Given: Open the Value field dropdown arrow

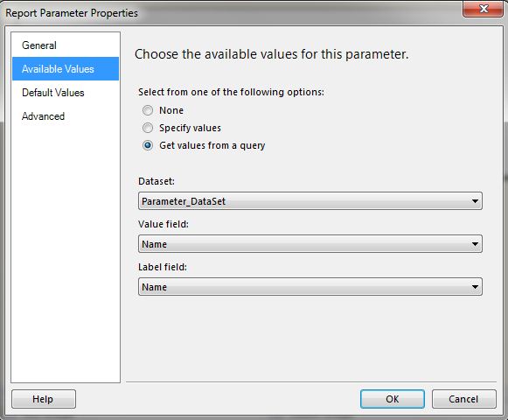Looking at the screenshot, I should pyautogui.click(x=475, y=244).
